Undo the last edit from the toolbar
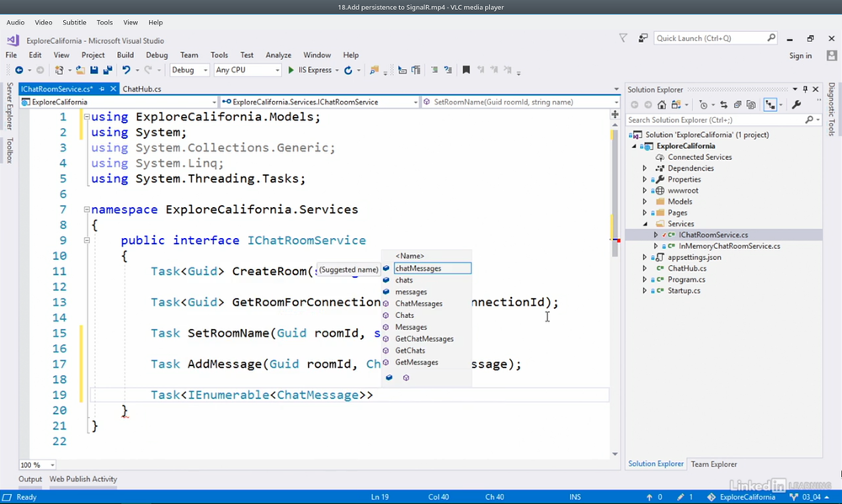 coord(126,71)
